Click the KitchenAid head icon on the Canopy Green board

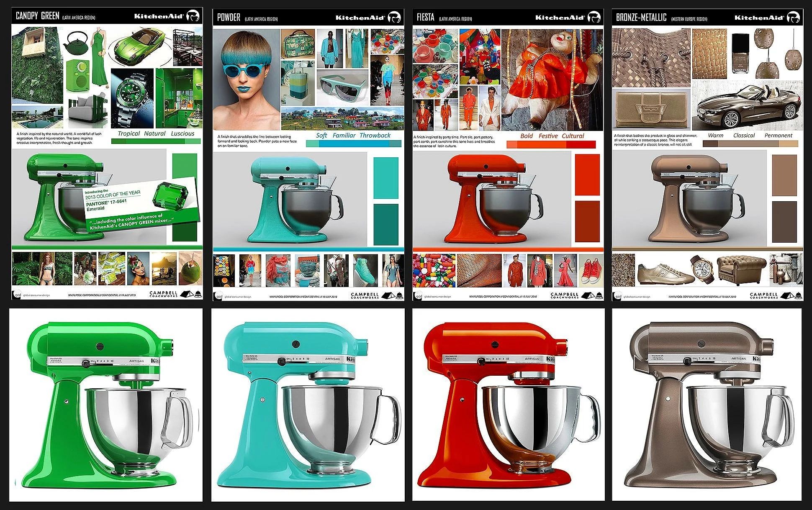[193, 16]
